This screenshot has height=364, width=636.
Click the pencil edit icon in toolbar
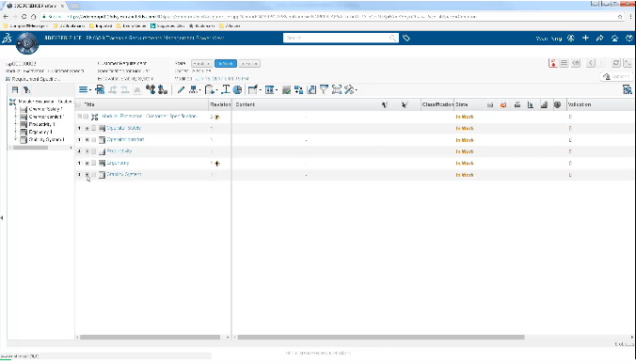pyautogui.click(x=181, y=90)
